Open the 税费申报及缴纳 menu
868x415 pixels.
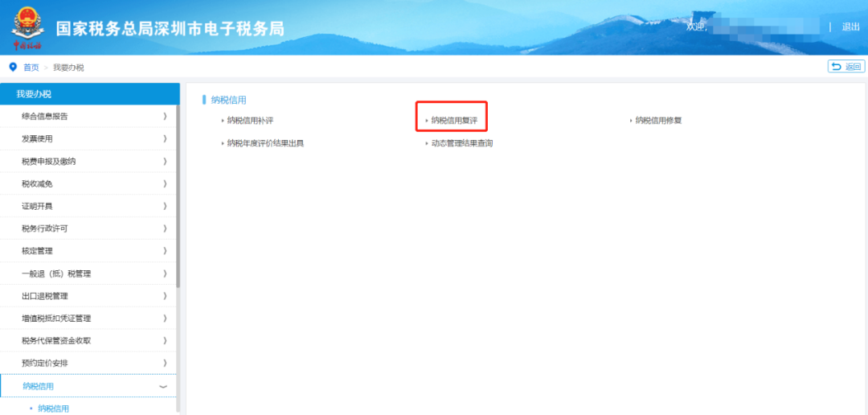tap(90, 161)
